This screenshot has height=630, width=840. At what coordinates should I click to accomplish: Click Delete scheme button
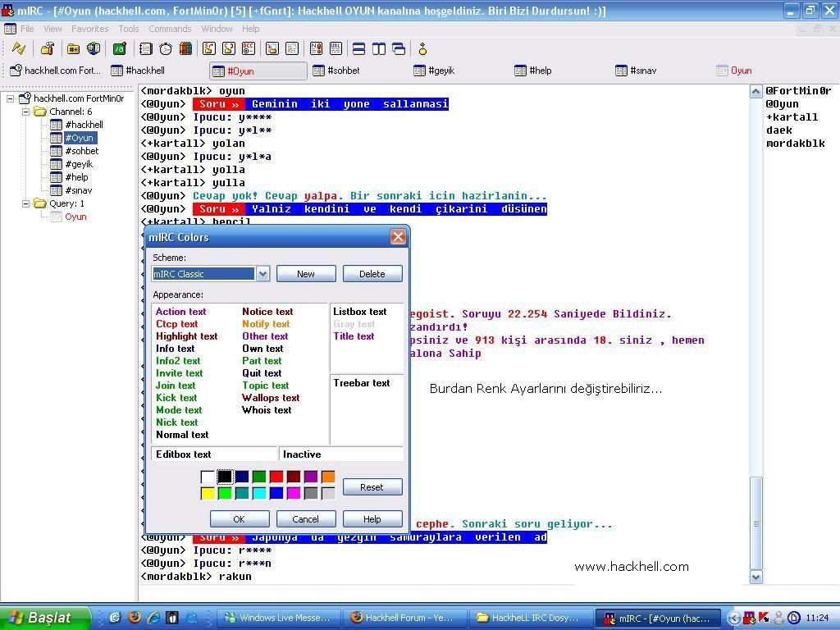point(372,274)
